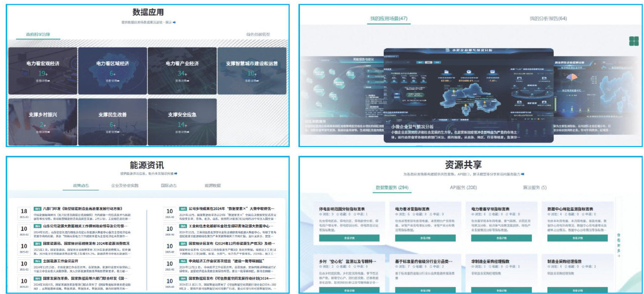Screen dimensions: 644x294
Task: Open 国际动态 news tab
Action: [x=169, y=186]
